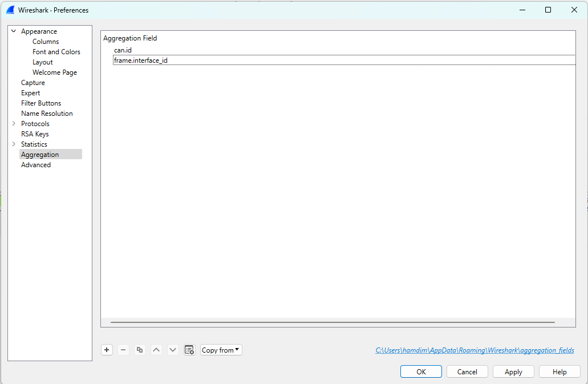Maximize the Preferences window
Image resolution: width=588 pixels, height=384 pixels.
[548, 10]
